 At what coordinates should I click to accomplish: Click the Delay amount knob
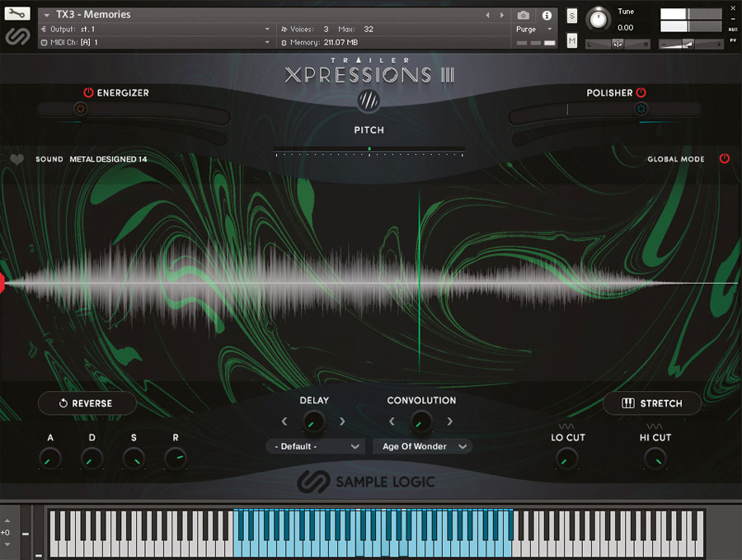[313, 421]
